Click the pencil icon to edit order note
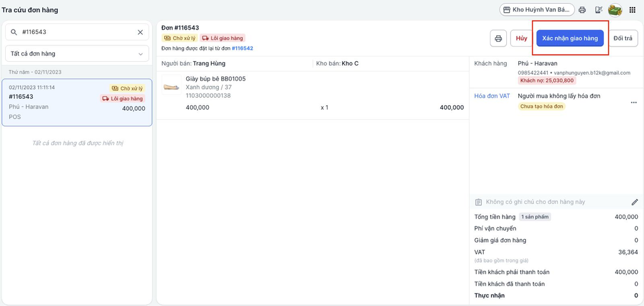 [x=635, y=202]
